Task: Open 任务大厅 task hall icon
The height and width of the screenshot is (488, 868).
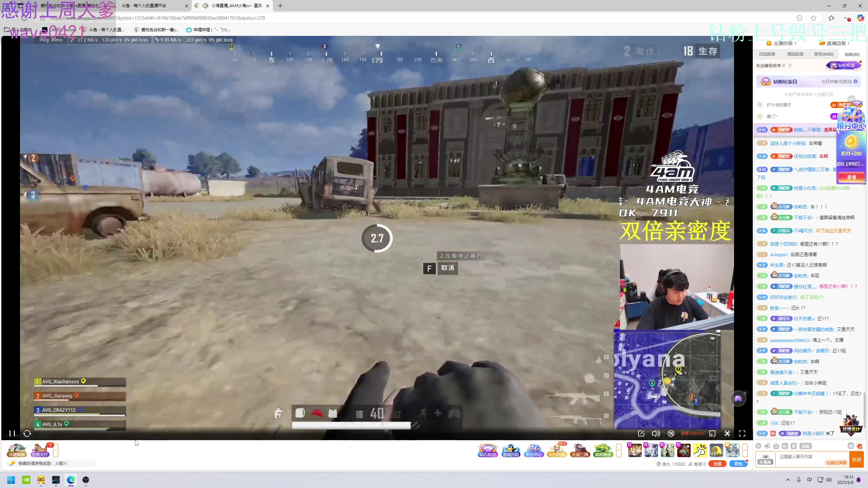Action: coord(40,450)
